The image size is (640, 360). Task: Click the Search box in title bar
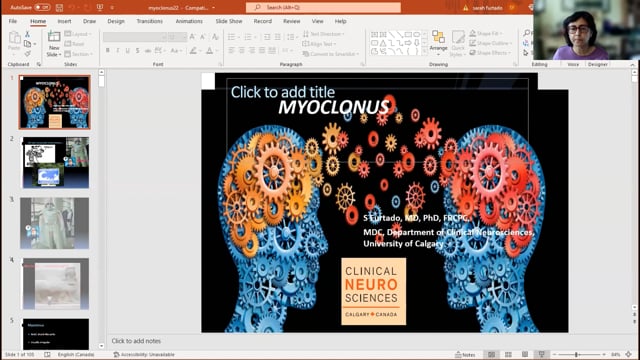click(323, 7)
